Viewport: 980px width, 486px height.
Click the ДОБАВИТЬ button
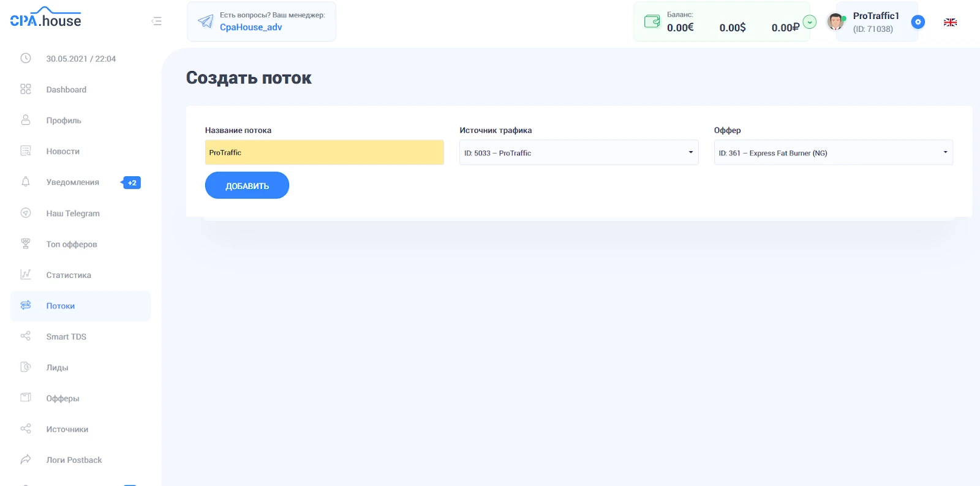(247, 185)
